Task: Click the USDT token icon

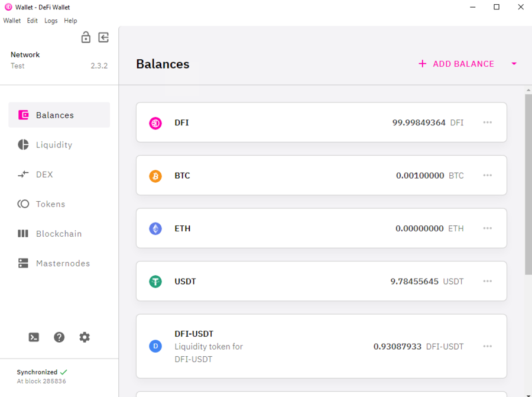Action: [x=155, y=281]
